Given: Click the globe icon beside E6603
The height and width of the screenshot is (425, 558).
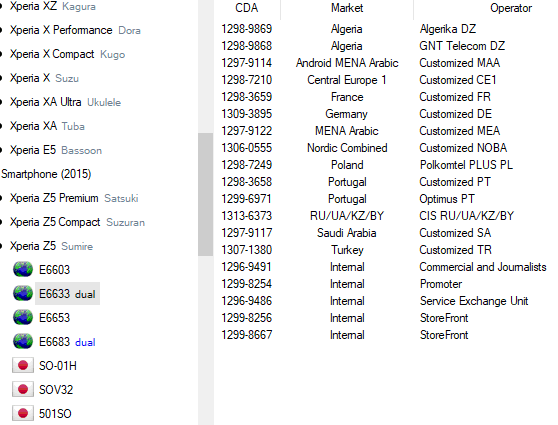Looking at the screenshot, I should point(23,269).
